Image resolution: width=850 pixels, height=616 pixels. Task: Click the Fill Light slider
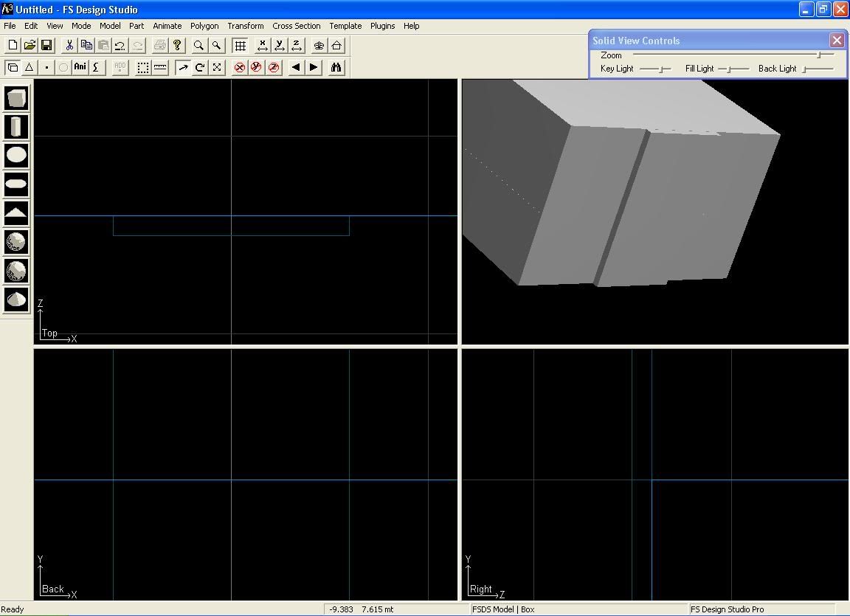coord(733,69)
